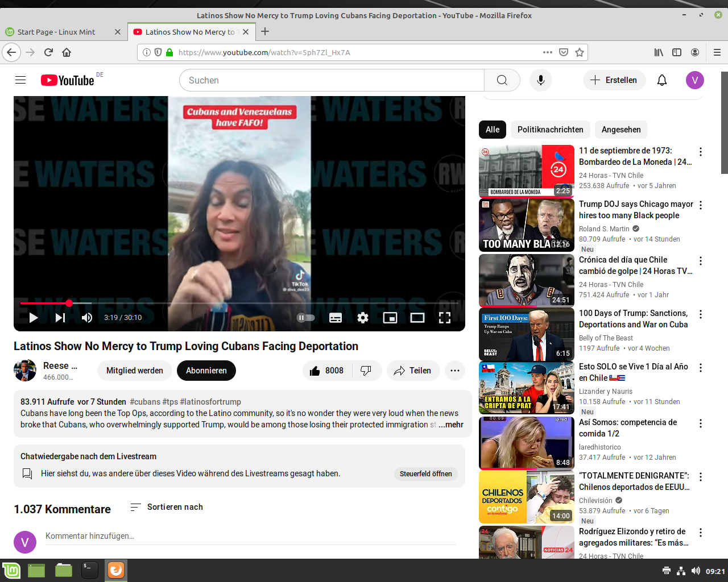The image size is (728, 582).
Task: Activate miniplayer mode
Action: tap(390, 318)
